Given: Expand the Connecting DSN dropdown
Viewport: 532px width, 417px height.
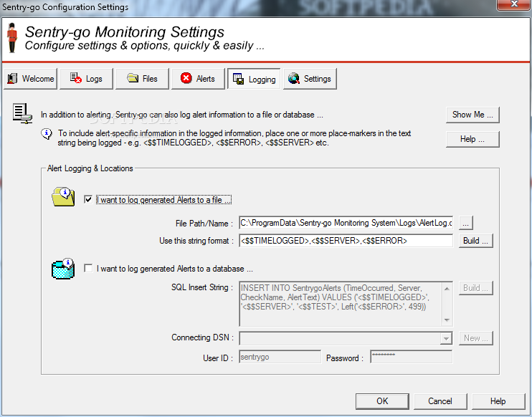Looking at the screenshot, I should [x=446, y=338].
